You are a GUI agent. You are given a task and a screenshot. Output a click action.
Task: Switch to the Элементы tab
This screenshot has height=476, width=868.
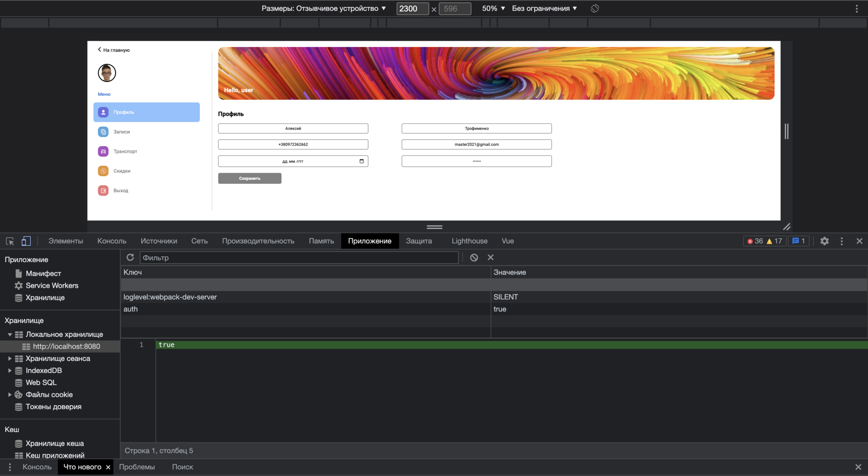pos(66,241)
